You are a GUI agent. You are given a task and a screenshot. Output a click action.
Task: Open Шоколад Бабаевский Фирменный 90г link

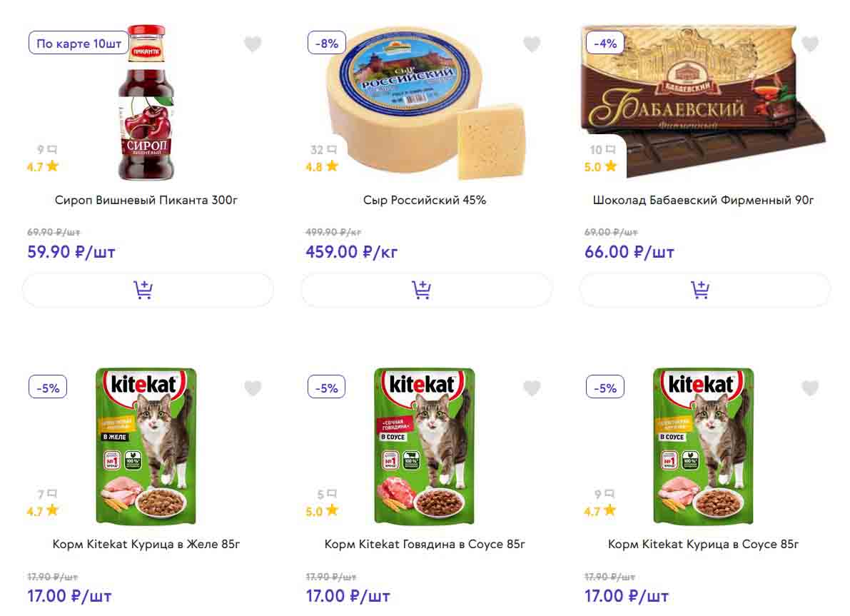pyautogui.click(x=703, y=200)
